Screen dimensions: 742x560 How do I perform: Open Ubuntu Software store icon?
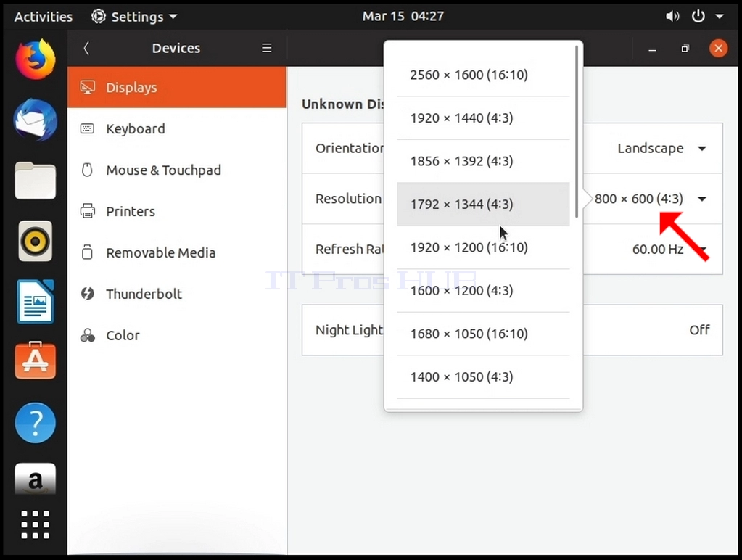point(36,361)
